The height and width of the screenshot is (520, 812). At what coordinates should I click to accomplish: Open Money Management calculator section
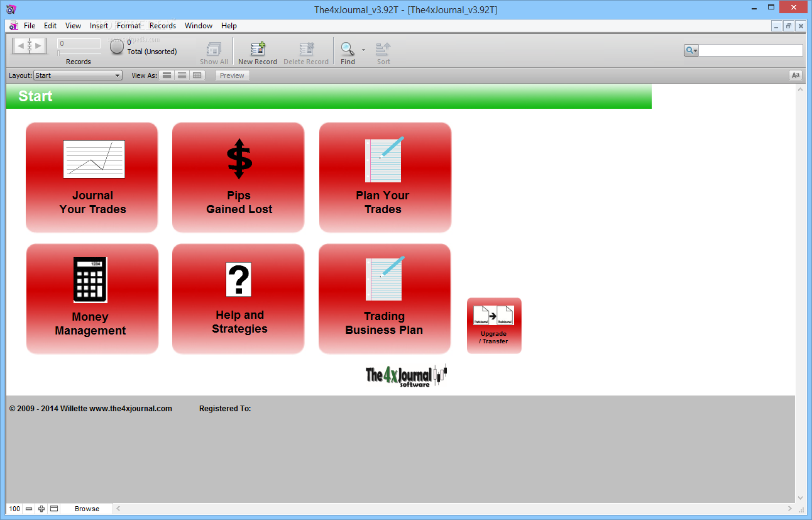coord(92,299)
